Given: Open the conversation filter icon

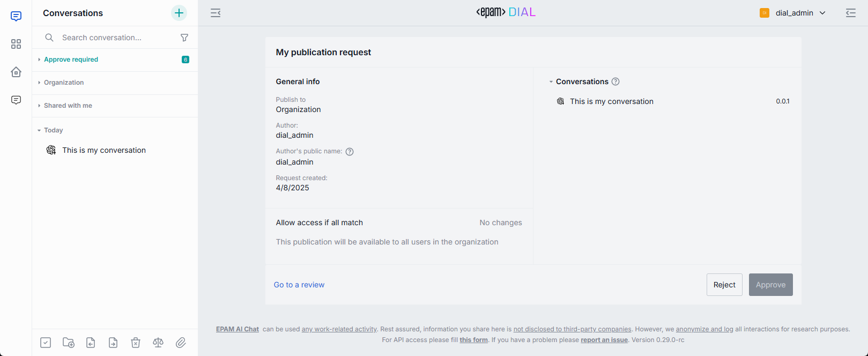Looking at the screenshot, I should click(184, 38).
